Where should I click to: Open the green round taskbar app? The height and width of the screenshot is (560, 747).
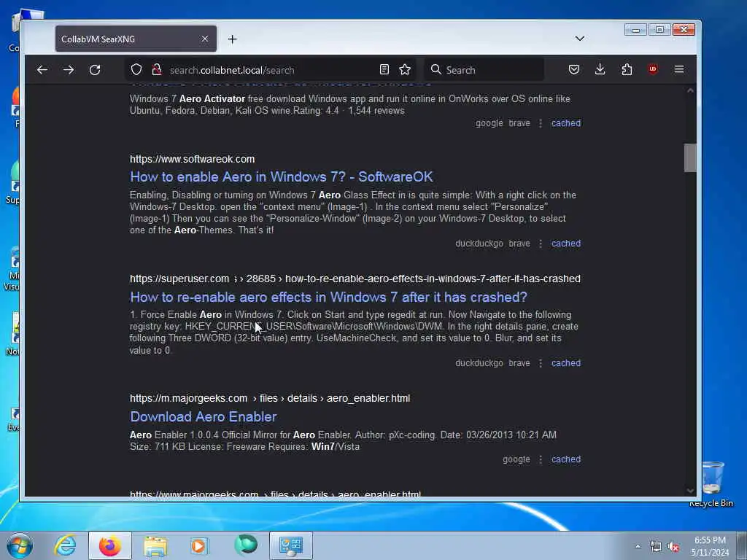click(245, 545)
